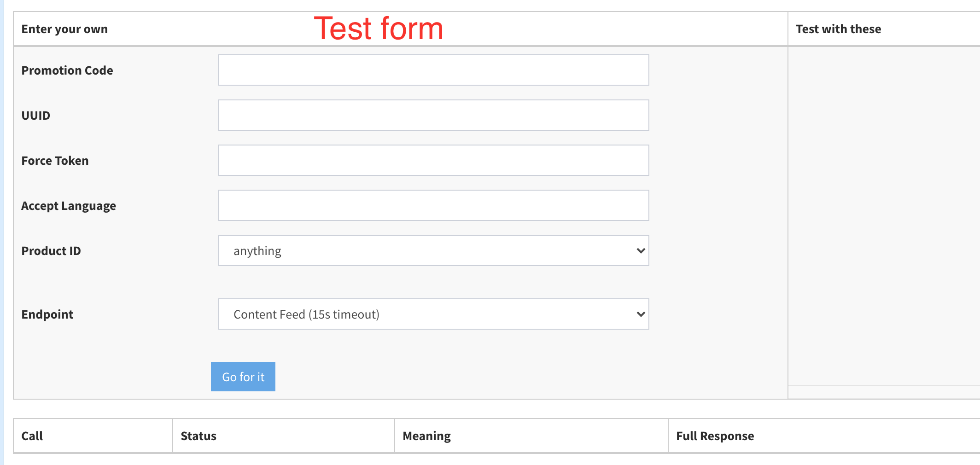The height and width of the screenshot is (465, 980).
Task: Click the red Test form title
Action: [378, 29]
